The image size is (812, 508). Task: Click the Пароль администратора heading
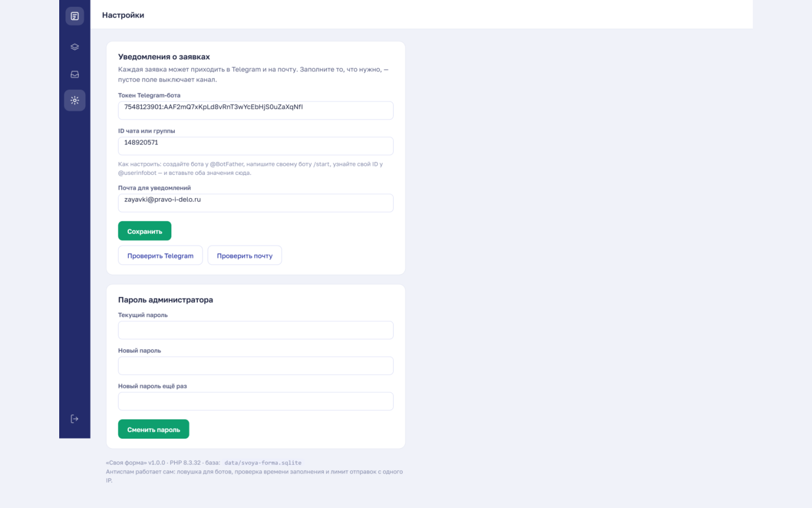(x=165, y=300)
